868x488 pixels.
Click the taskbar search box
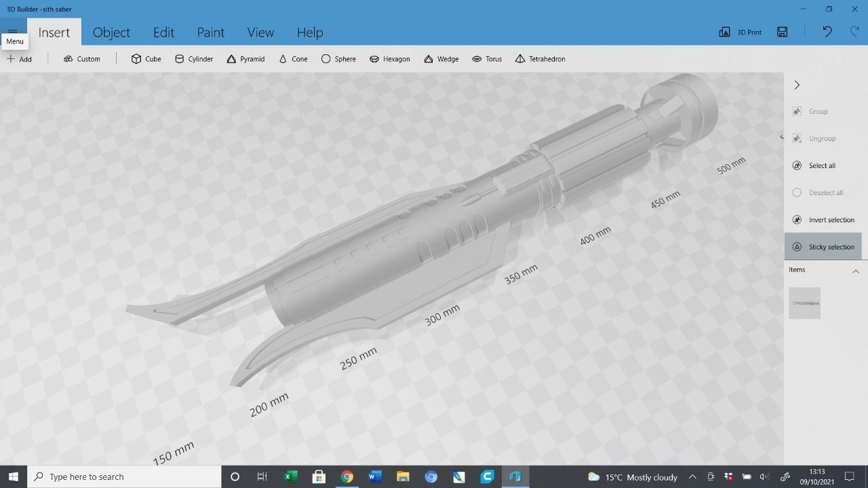pyautogui.click(x=124, y=476)
